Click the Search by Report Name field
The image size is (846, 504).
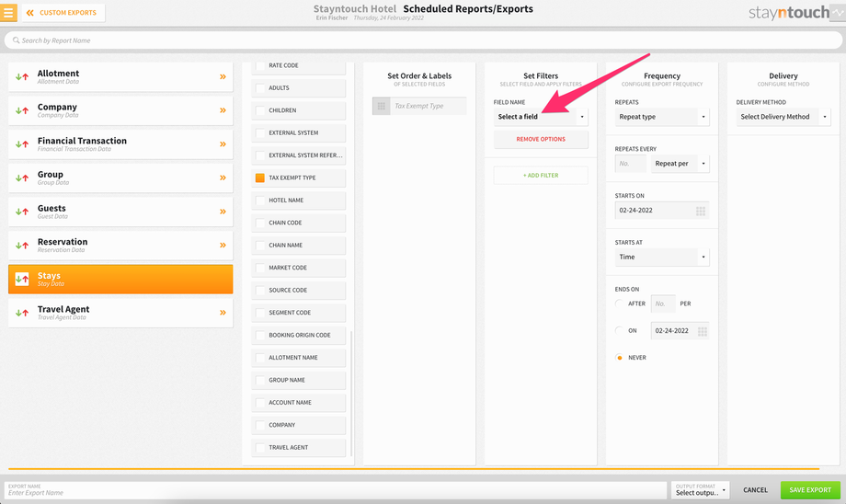423,40
